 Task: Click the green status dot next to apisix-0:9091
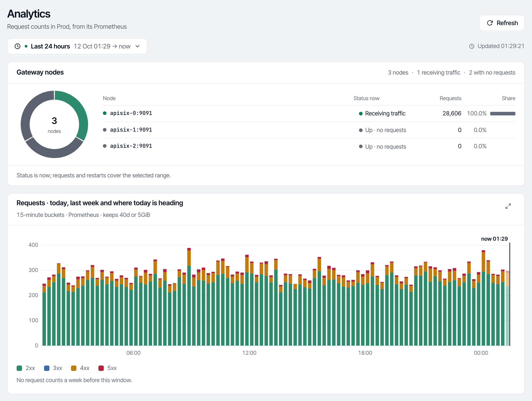(x=105, y=113)
